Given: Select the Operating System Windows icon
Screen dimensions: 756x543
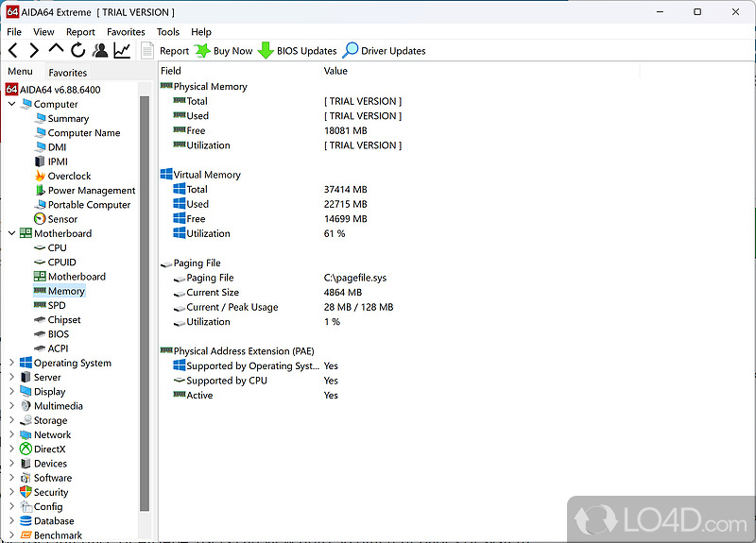Looking at the screenshot, I should pyautogui.click(x=26, y=363).
